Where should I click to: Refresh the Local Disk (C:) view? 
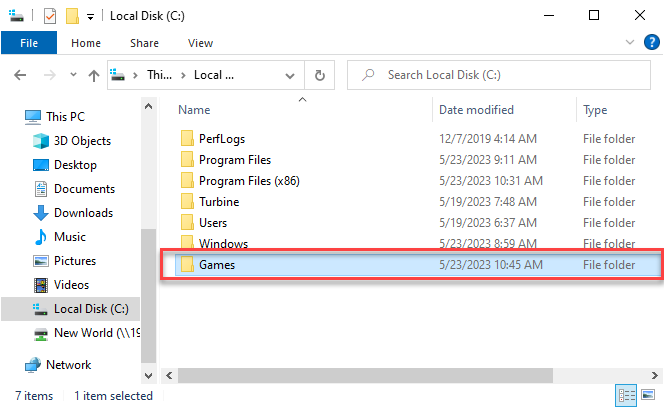pyautogui.click(x=319, y=75)
